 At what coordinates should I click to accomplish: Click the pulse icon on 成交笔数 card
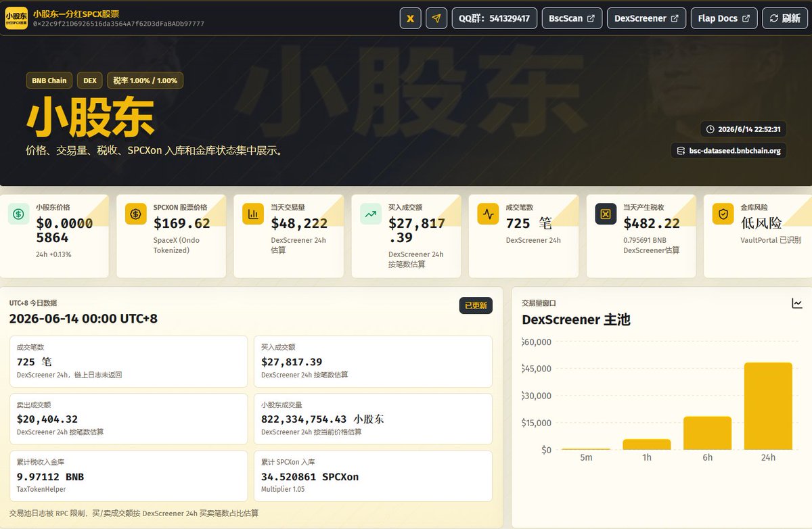click(488, 214)
